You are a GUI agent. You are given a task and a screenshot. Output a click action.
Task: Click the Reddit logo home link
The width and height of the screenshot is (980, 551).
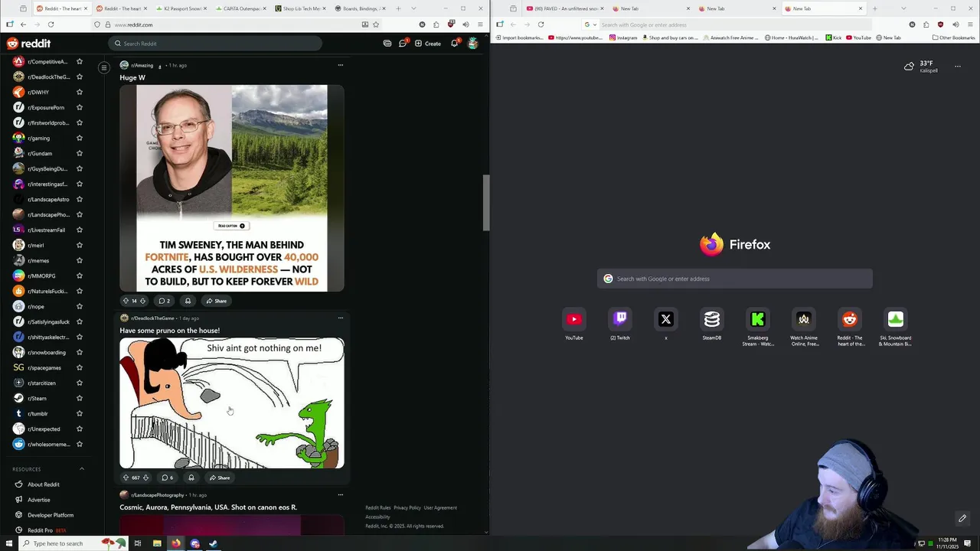28,44
